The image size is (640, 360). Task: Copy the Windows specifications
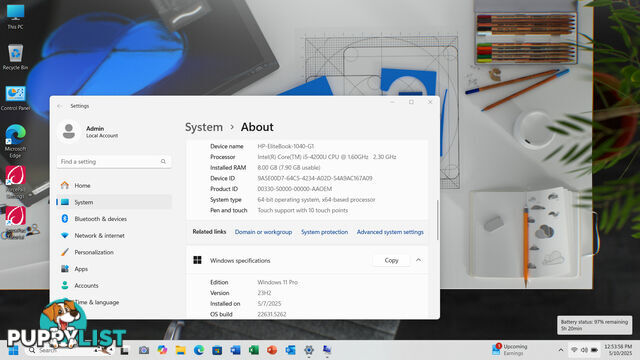[391, 260]
